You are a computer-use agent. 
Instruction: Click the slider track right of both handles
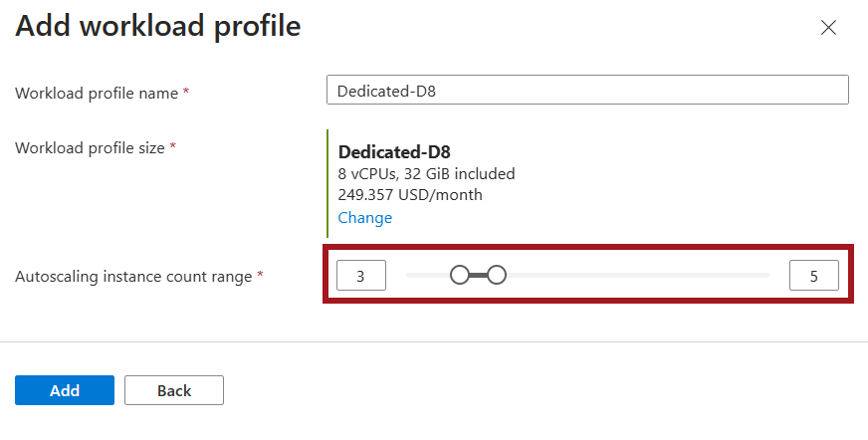(x=637, y=275)
